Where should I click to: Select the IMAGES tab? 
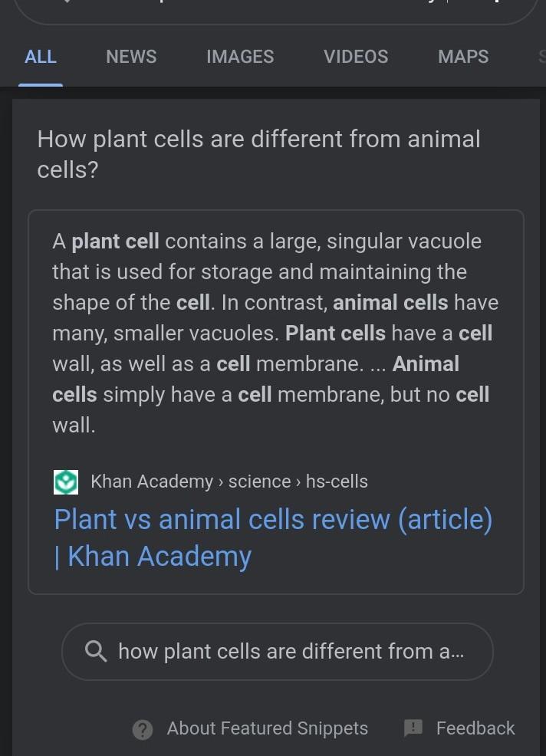[x=240, y=57]
